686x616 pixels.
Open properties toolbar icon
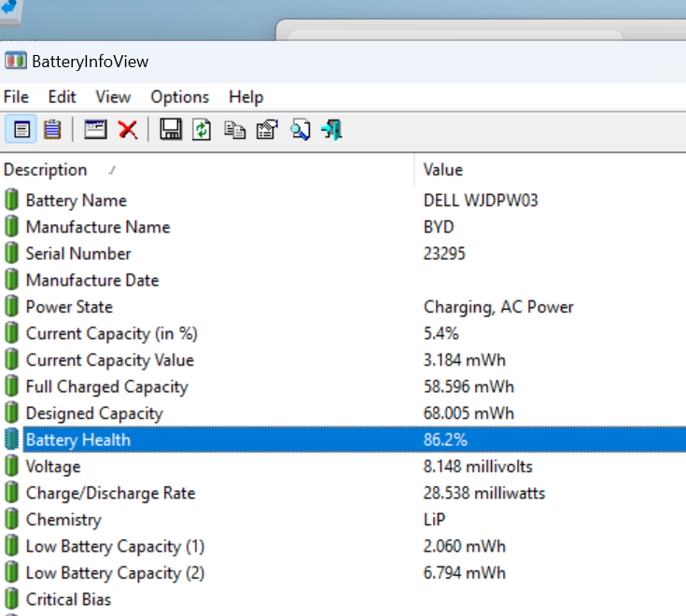(x=267, y=130)
